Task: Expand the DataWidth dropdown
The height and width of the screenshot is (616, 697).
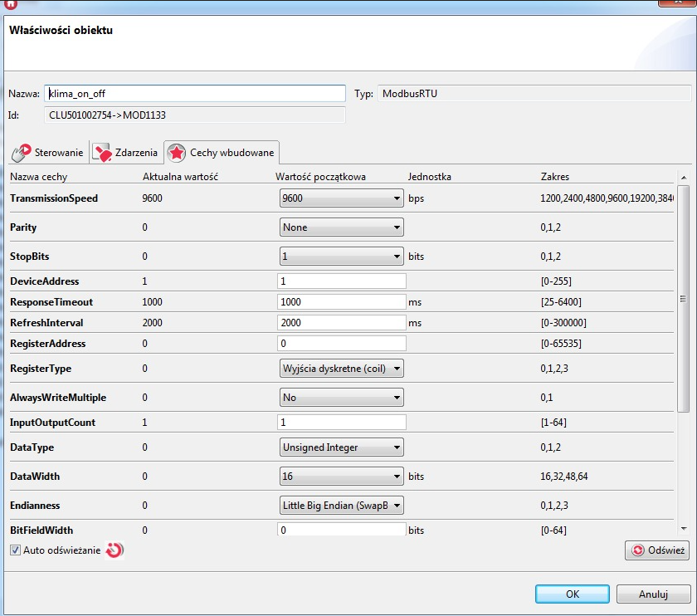Action: pos(341,477)
